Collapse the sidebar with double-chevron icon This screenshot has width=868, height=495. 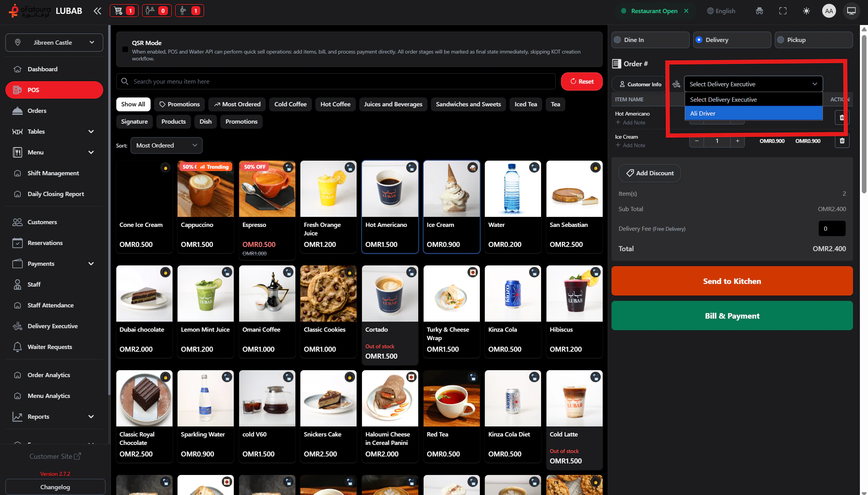coord(97,11)
